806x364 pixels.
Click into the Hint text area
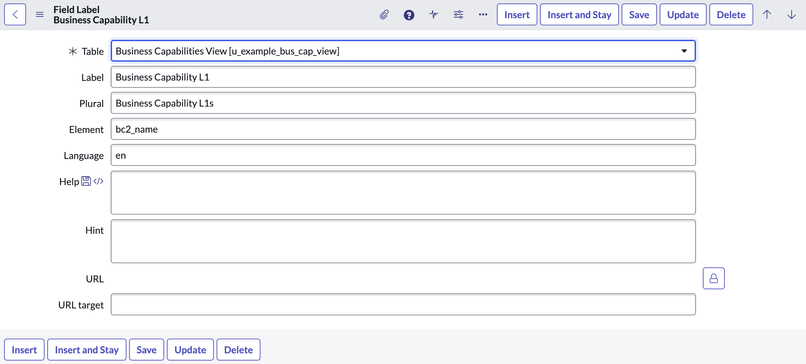click(403, 241)
